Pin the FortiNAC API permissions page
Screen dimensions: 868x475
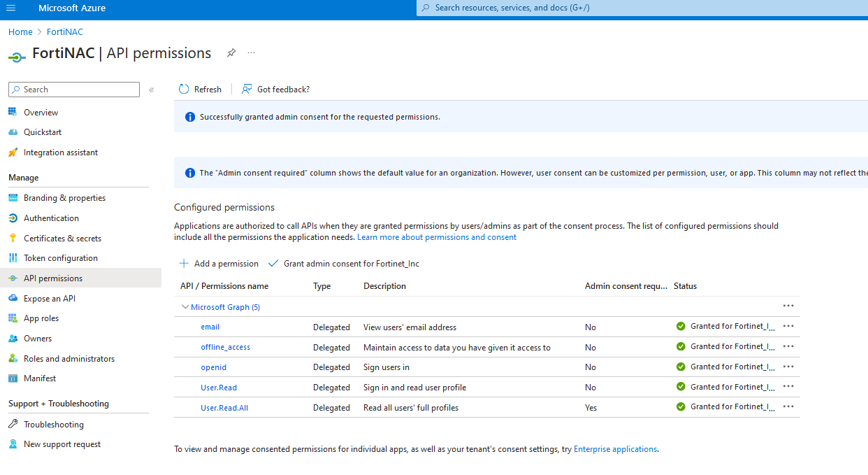tap(231, 52)
